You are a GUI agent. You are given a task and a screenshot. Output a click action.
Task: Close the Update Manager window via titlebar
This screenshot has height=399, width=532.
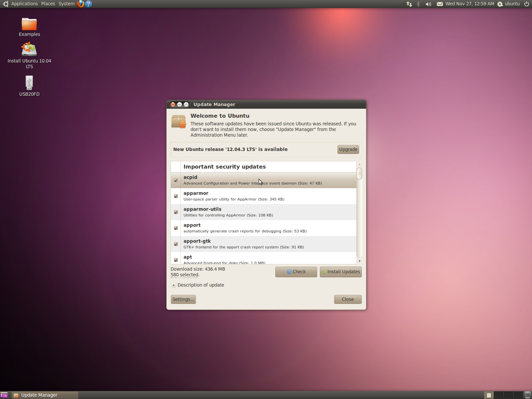click(173, 104)
